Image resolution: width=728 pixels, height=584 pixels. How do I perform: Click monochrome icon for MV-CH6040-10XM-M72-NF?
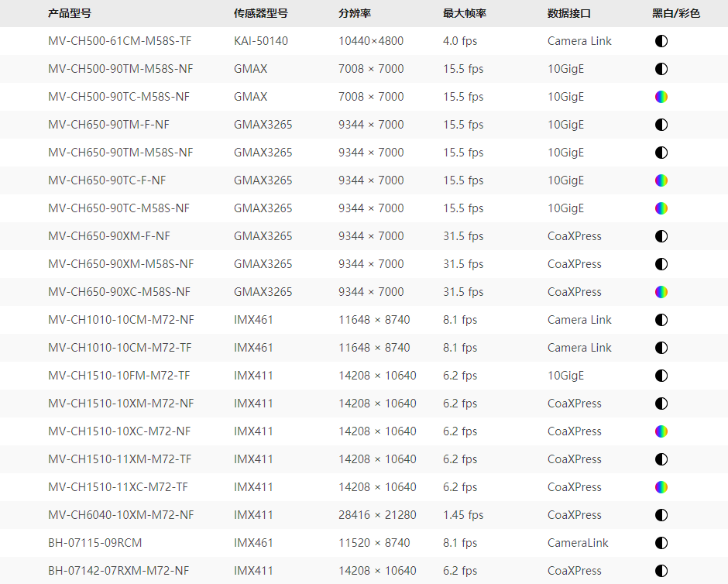661,515
